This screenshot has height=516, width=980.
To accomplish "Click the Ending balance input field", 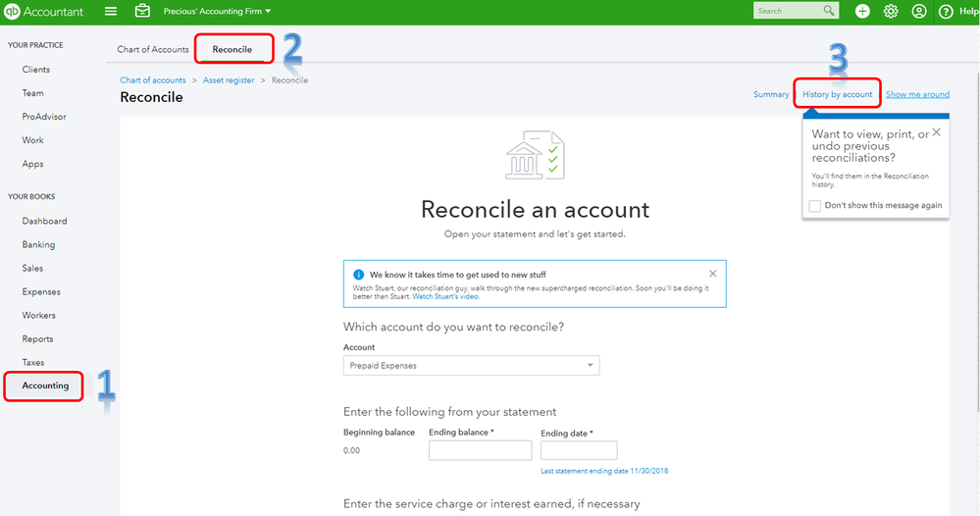I will [480, 450].
